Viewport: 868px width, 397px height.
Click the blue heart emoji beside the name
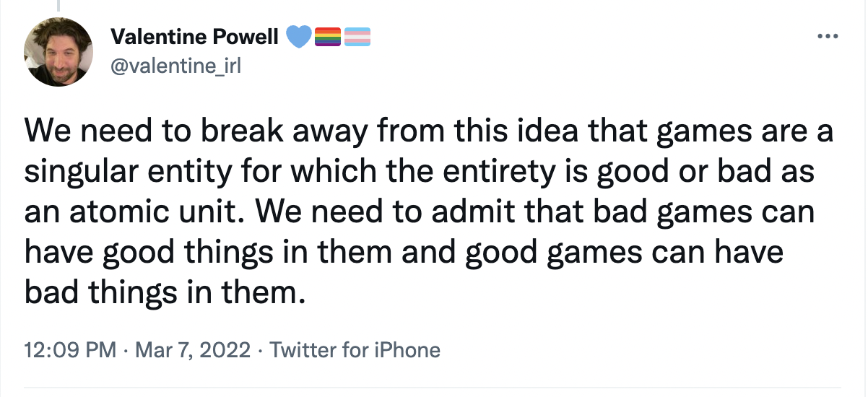[298, 37]
